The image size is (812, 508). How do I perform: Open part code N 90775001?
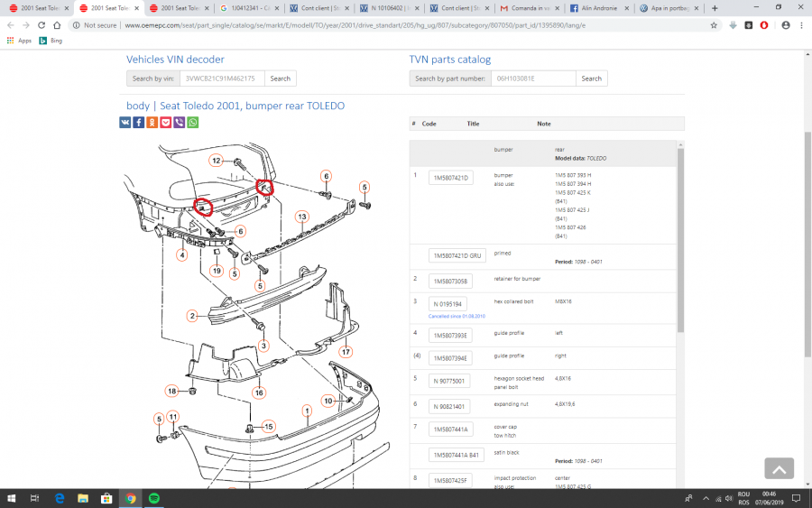click(x=449, y=381)
